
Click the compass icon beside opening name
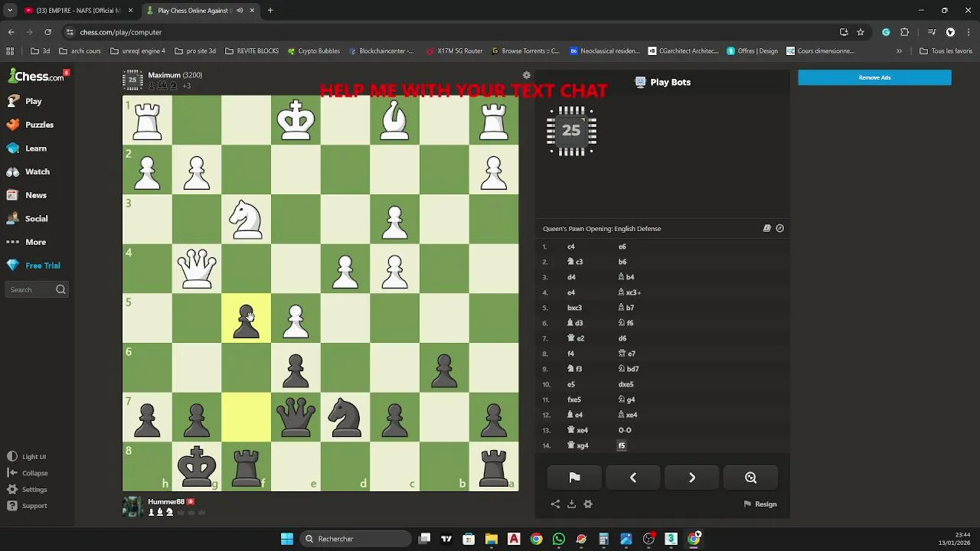point(780,228)
